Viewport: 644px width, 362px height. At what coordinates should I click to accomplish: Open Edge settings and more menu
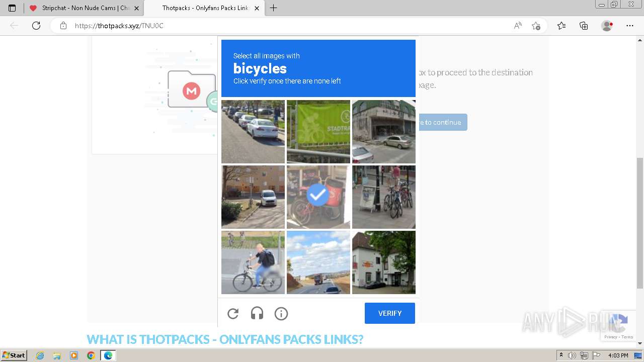pyautogui.click(x=630, y=26)
